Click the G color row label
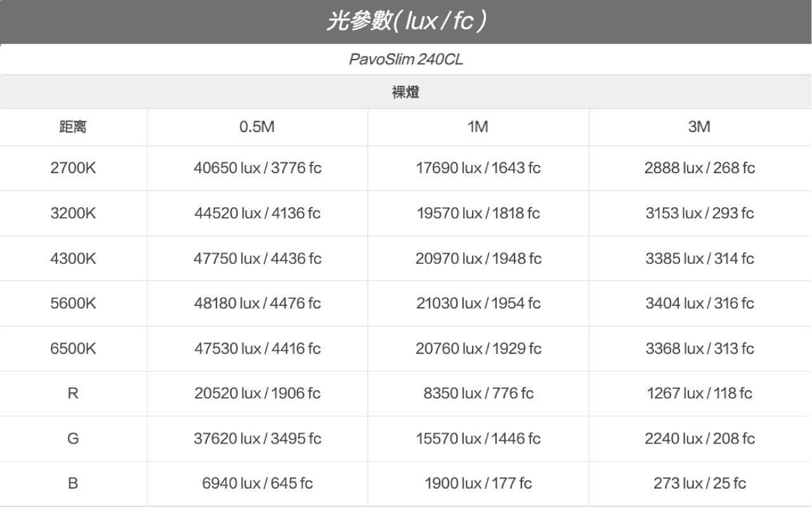This screenshot has width=812, height=507. 73,438
